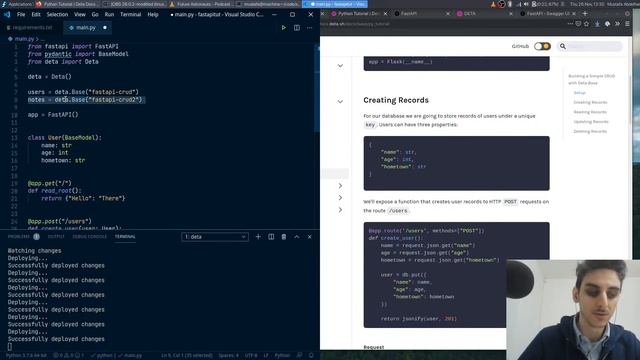640x360 pixels.
Task: Switch to requirements.txt editor tab
Action: 30,28
